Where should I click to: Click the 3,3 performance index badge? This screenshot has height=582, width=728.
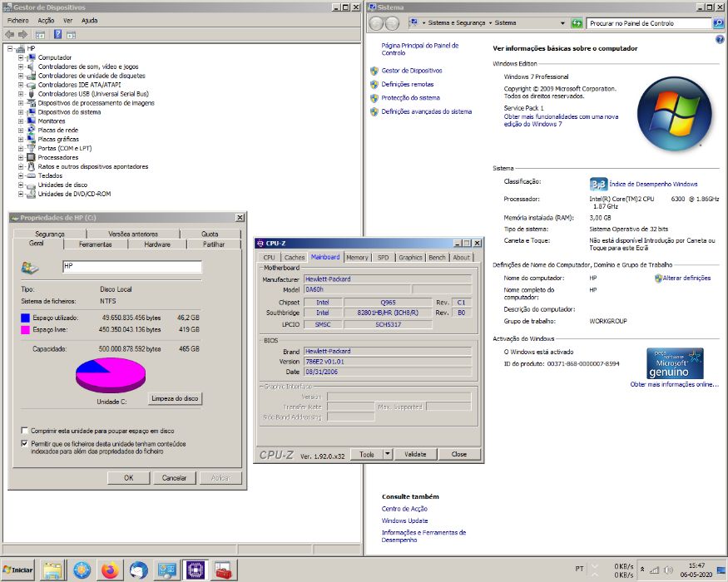[598, 185]
